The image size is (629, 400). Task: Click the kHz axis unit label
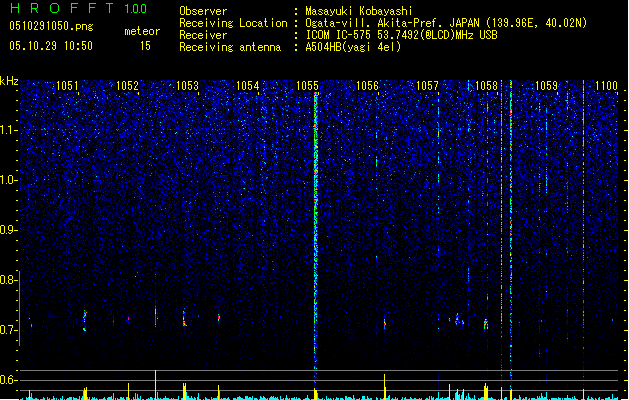9,81
